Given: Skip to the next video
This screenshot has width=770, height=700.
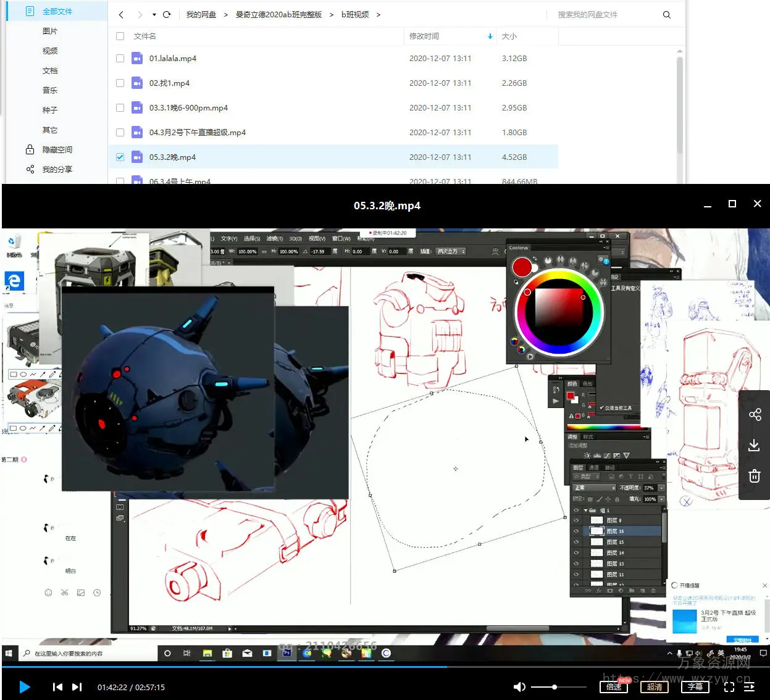Looking at the screenshot, I should (77, 687).
